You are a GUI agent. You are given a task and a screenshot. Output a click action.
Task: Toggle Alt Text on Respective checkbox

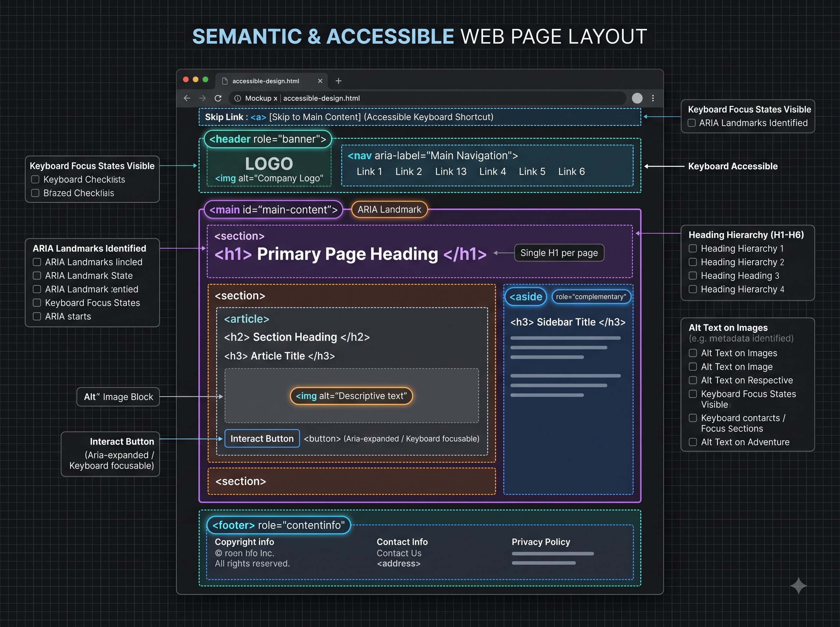(x=693, y=380)
